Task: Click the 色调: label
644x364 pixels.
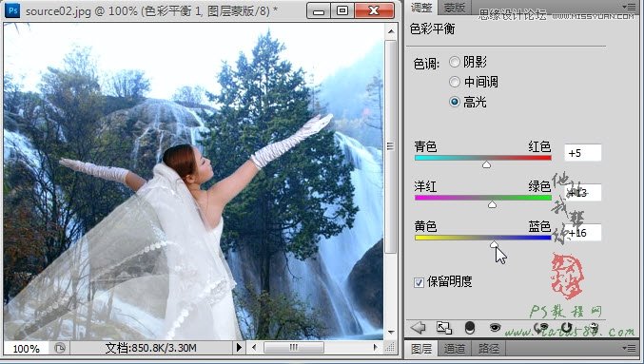Action: (426, 64)
